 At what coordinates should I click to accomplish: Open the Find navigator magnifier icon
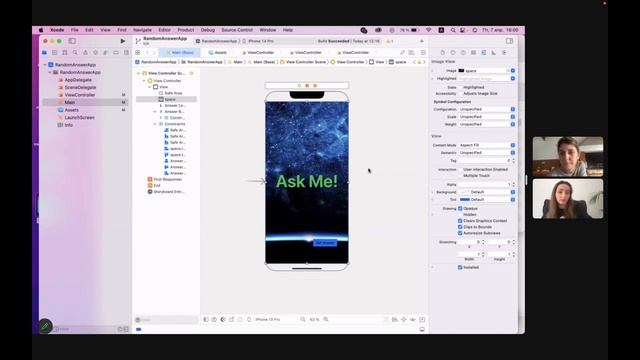click(x=75, y=53)
